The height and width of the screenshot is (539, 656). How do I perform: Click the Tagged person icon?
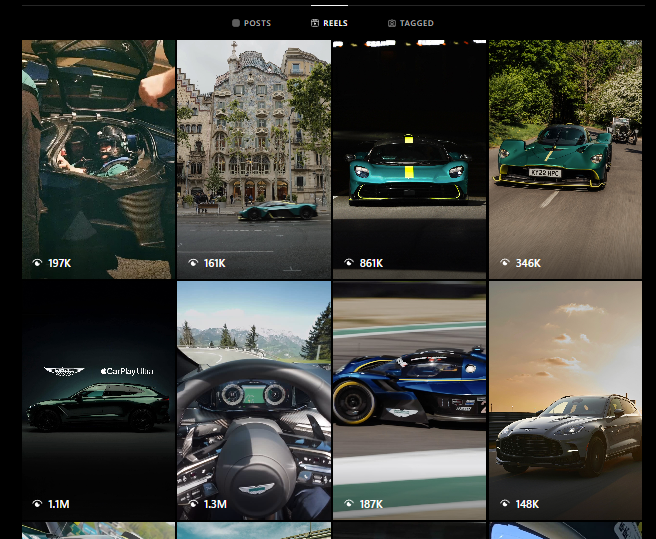click(x=392, y=23)
